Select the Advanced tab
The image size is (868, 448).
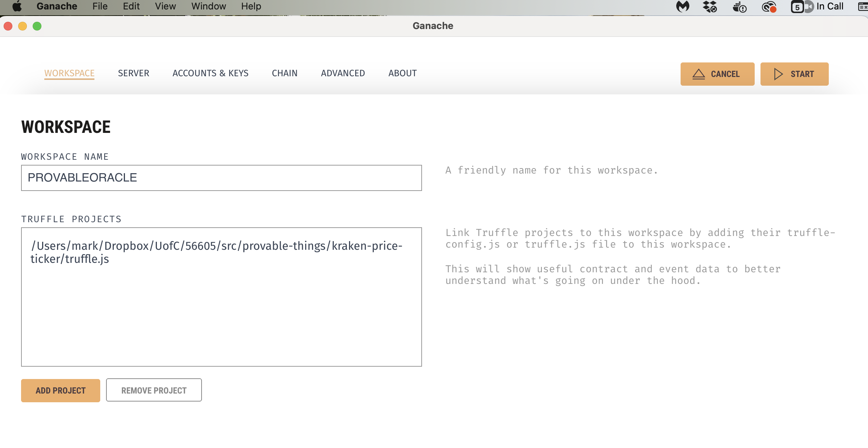343,73
